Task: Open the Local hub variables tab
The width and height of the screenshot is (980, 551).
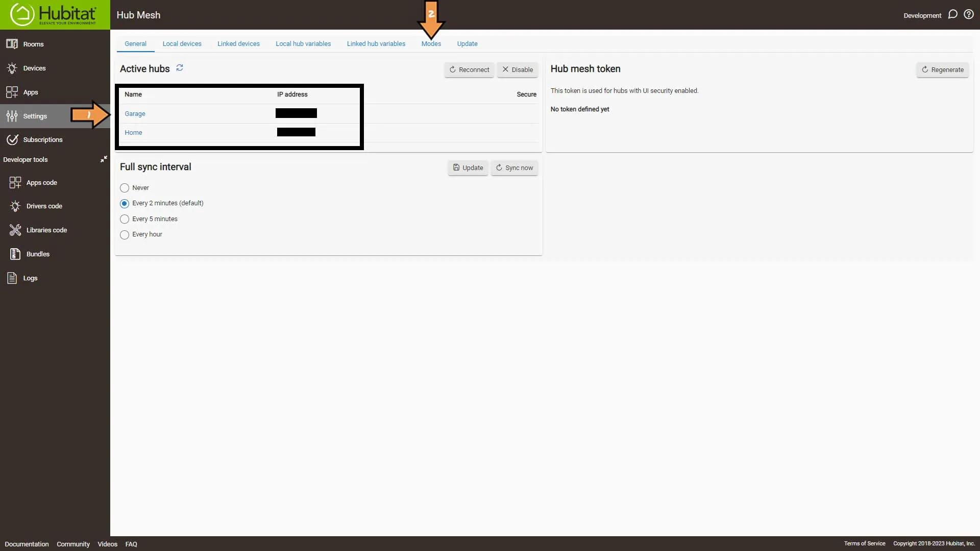Action: [x=303, y=44]
